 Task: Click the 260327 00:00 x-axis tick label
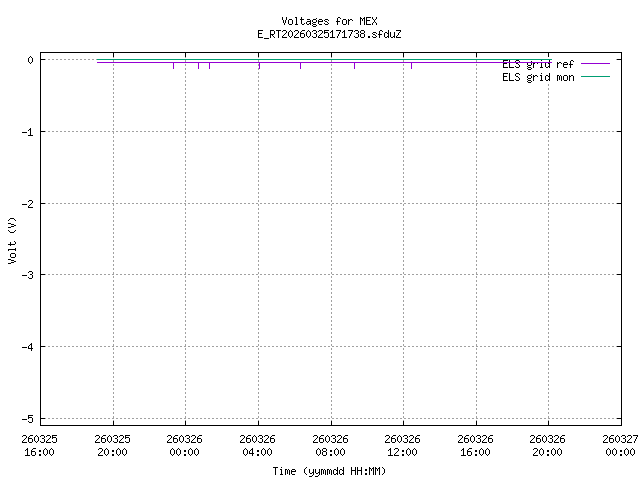point(620,444)
